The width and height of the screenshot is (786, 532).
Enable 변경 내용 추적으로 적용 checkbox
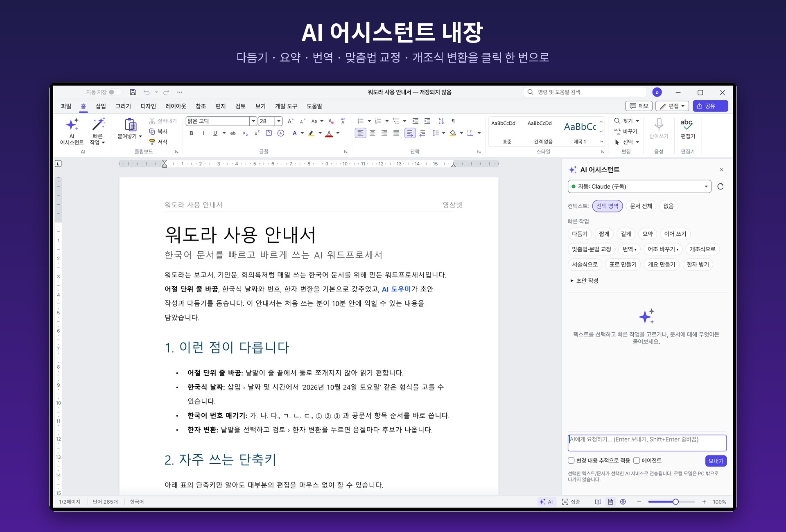point(571,460)
